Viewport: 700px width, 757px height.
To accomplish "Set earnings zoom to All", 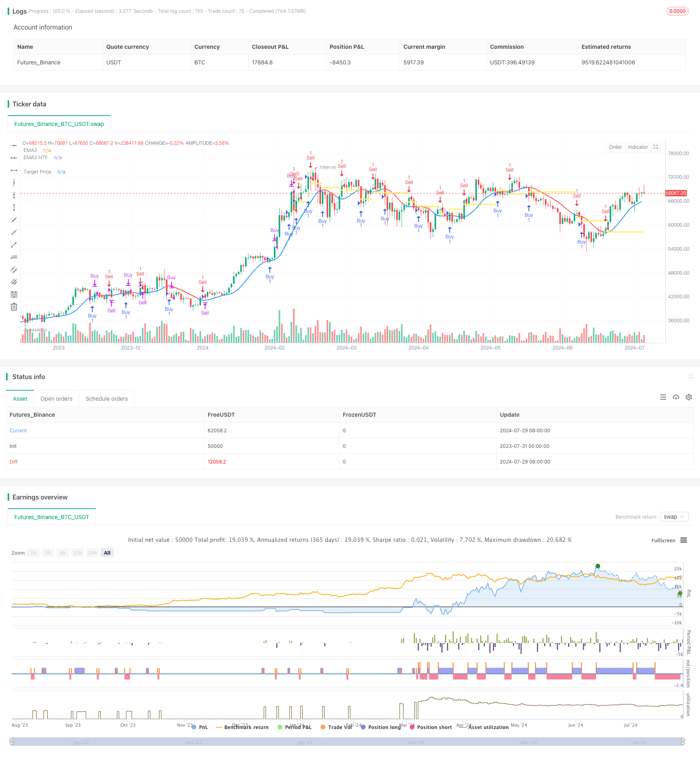I will click(x=107, y=553).
